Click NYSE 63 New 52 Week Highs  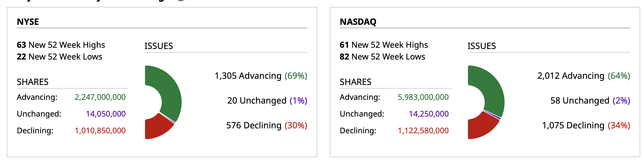click(x=61, y=45)
